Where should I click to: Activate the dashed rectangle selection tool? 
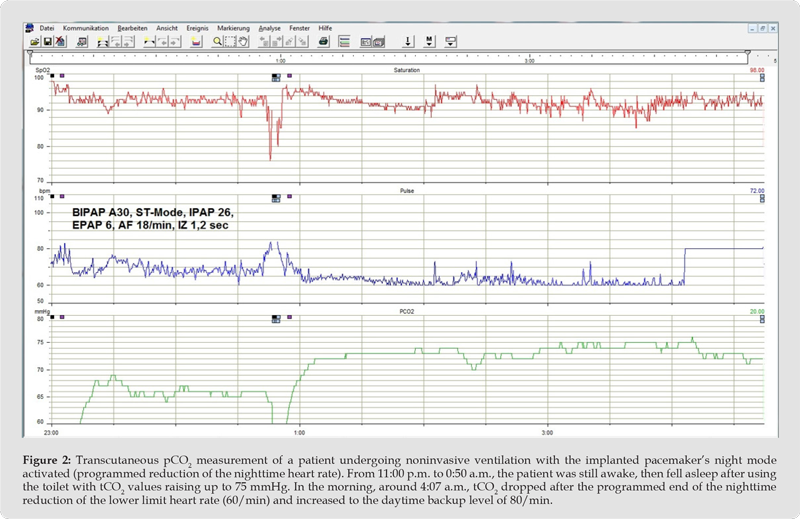(230, 42)
